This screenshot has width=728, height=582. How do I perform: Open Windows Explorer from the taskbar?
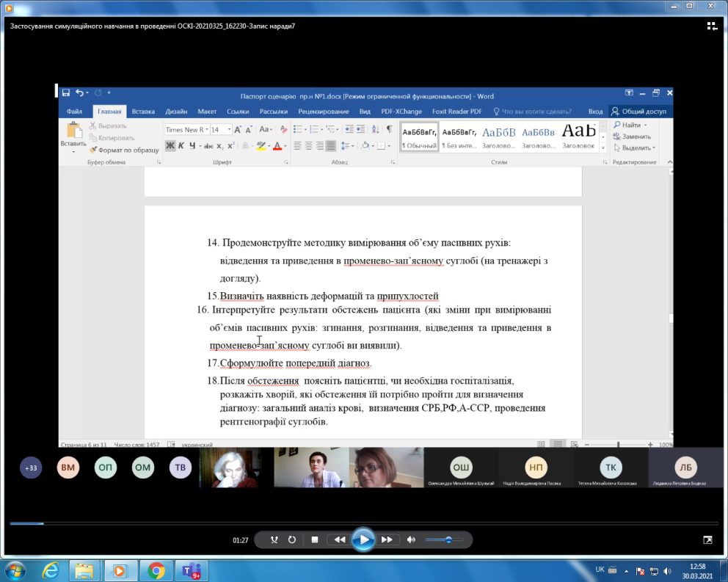[x=85, y=570]
